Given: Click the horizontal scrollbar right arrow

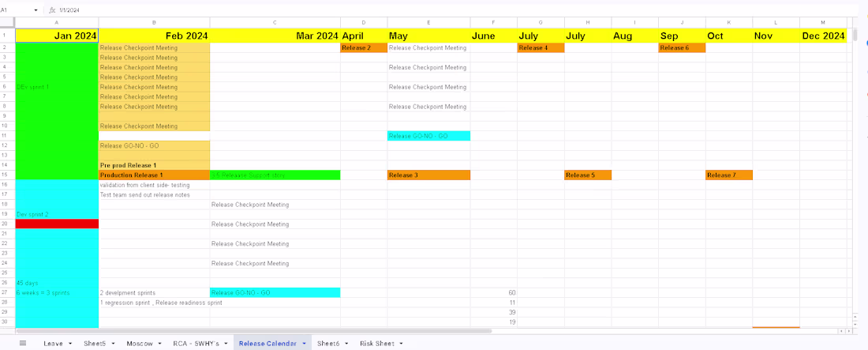Looking at the screenshot, I should pos(848,331).
